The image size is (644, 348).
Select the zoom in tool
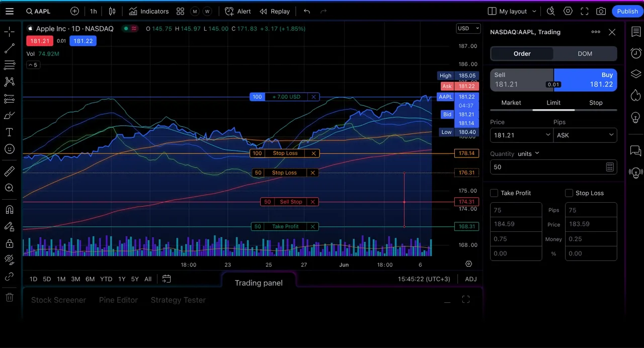pos(9,188)
